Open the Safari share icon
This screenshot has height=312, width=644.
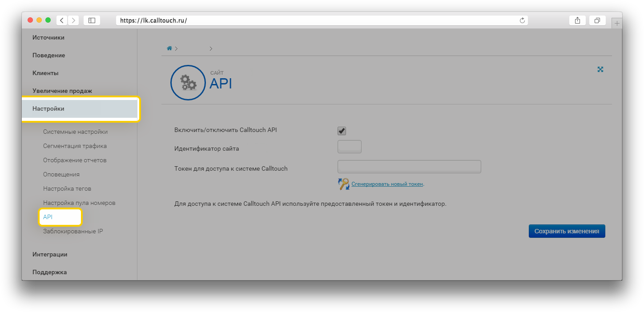pos(577,20)
